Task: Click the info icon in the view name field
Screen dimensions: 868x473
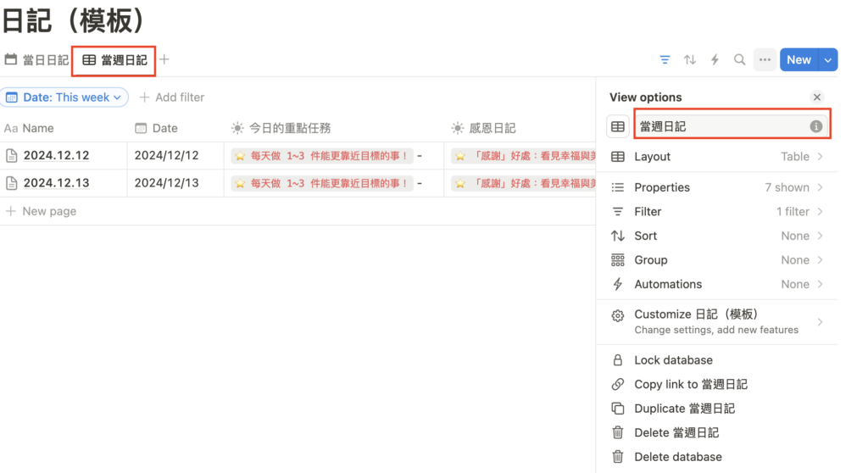Action: (815, 126)
